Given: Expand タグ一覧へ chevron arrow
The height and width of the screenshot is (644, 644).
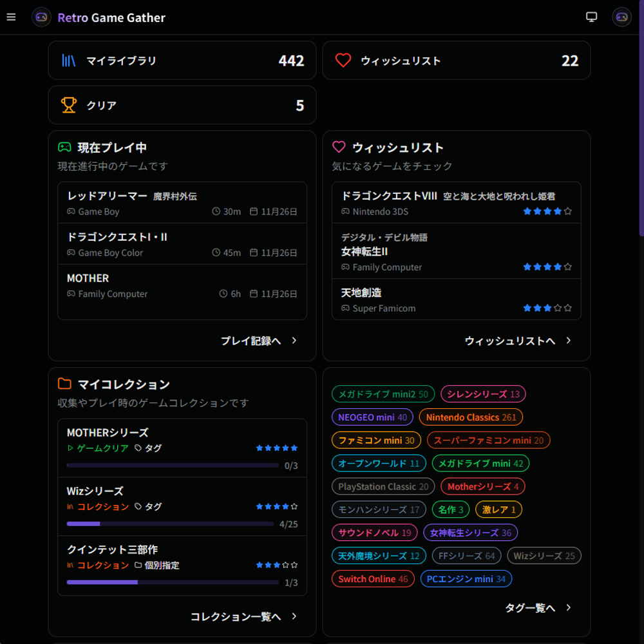Looking at the screenshot, I should (569, 607).
